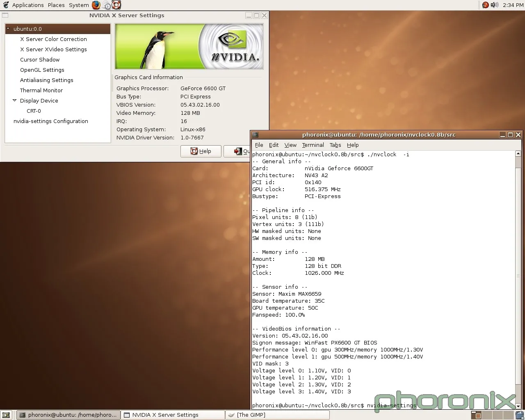Click the Performance level 1 line

tap(338, 356)
